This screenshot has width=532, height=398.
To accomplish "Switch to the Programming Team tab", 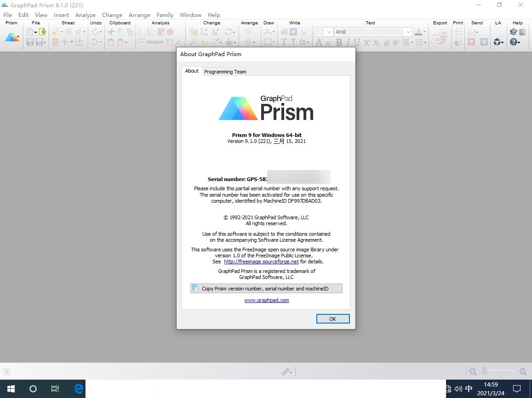I will click(225, 72).
